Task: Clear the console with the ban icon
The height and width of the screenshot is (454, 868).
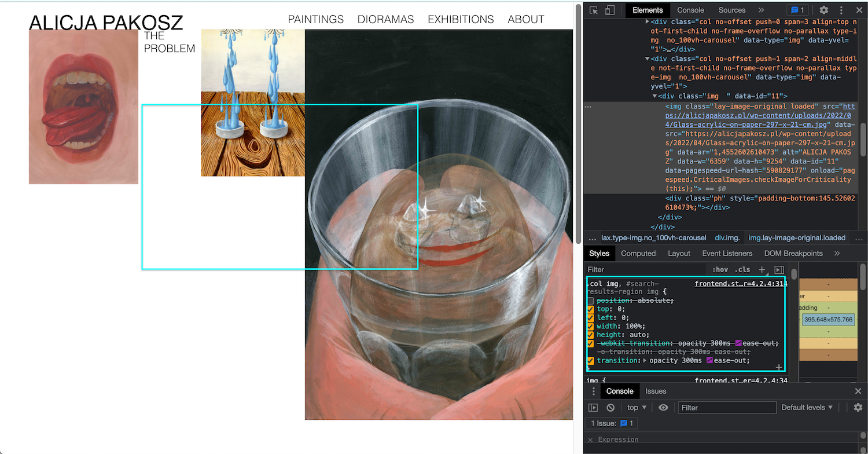Action: [610, 407]
